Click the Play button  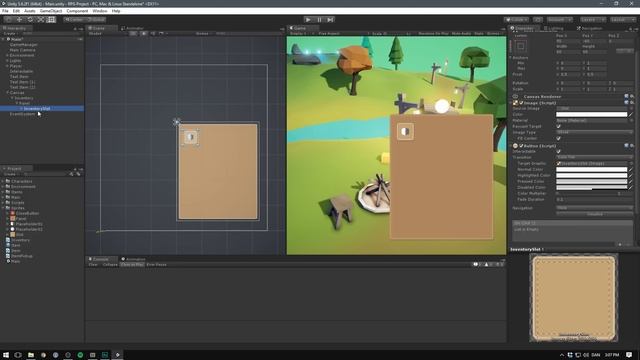coord(308,20)
